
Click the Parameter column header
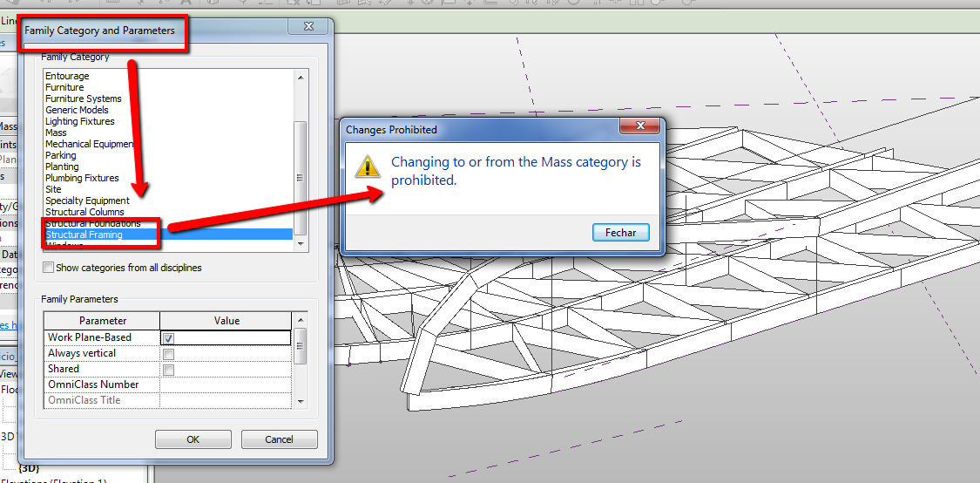point(102,321)
